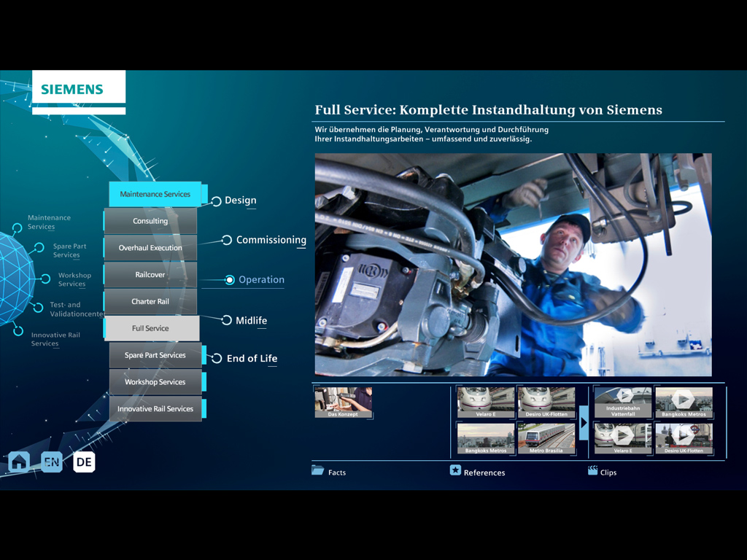Switch language to English with EN button
Screen dimensions: 747x560
(x=52, y=462)
